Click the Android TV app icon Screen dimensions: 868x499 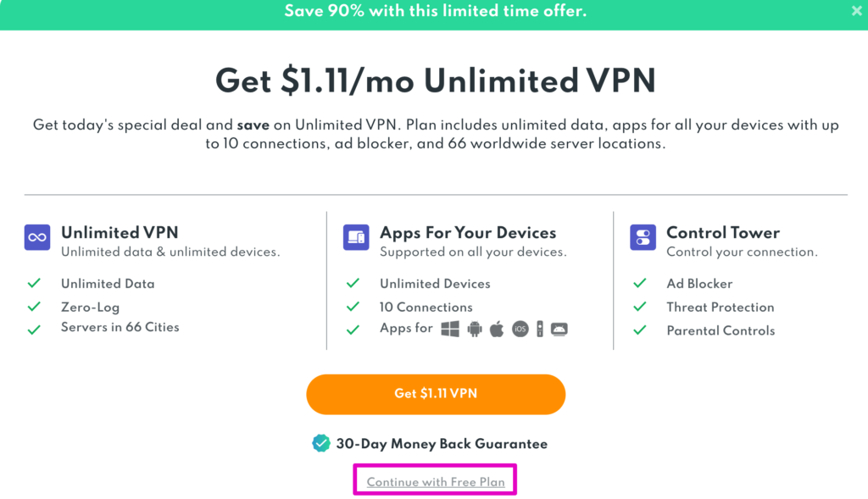pos(559,330)
